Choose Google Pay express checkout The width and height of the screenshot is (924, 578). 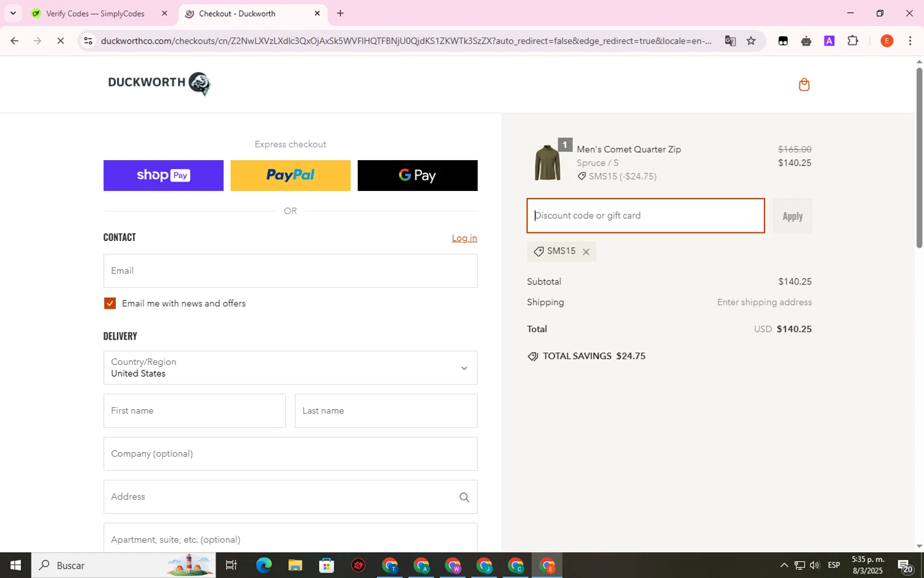(417, 176)
